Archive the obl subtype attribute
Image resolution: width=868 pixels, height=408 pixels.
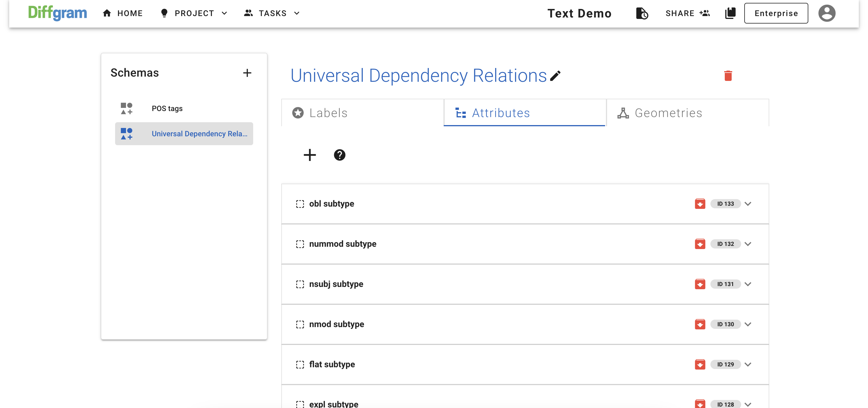coord(700,204)
